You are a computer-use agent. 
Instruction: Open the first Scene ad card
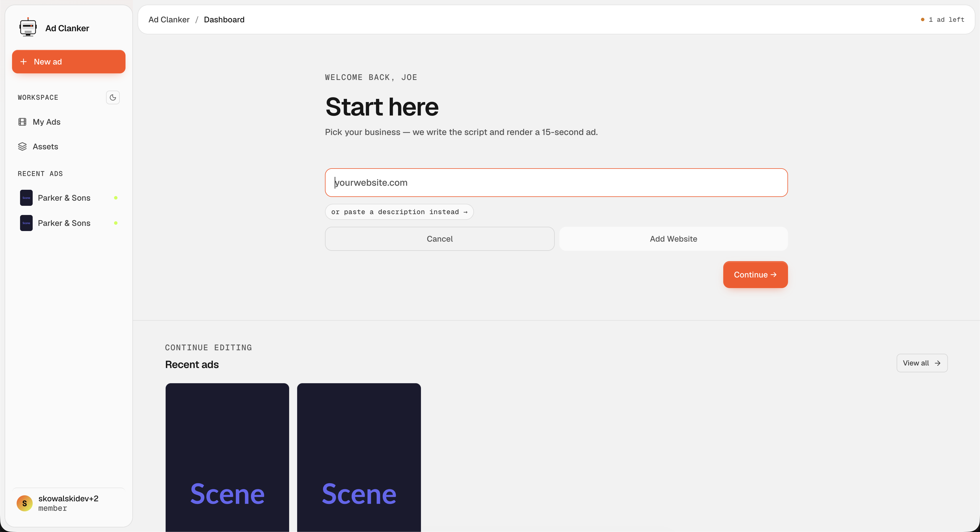227,457
